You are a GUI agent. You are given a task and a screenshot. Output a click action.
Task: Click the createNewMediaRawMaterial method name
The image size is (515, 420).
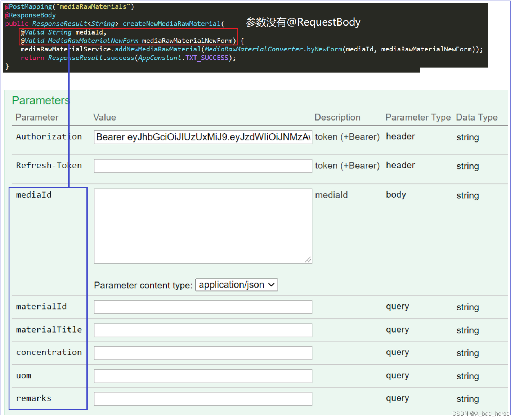[171, 23]
